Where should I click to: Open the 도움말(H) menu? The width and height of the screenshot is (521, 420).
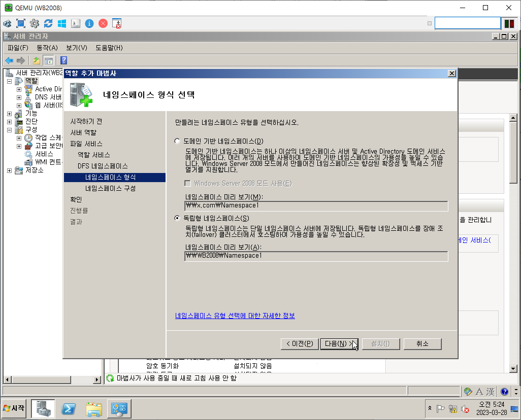pyautogui.click(x=109, y=48)
